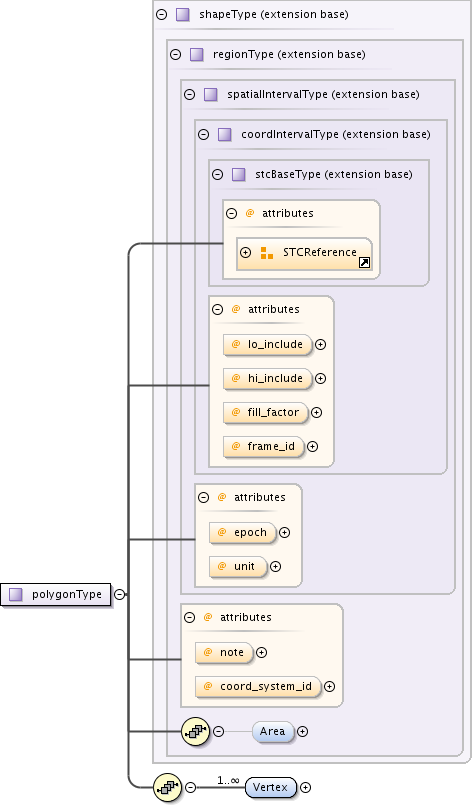
Task: Click the 1..∞ cardinality label above Vertex
Action: tap(228, 780)
